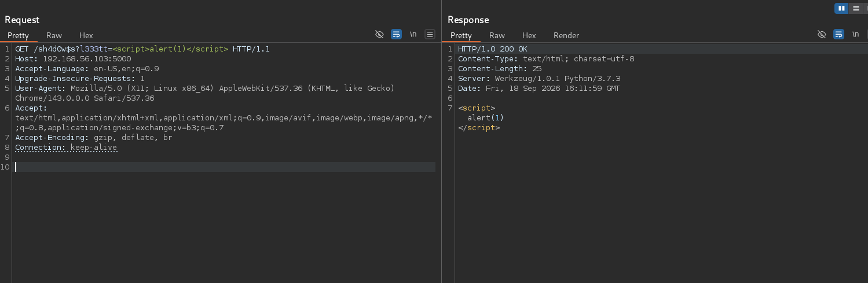Click the HTTP/1.0 200 OK status line

click(x=493, y=49)
